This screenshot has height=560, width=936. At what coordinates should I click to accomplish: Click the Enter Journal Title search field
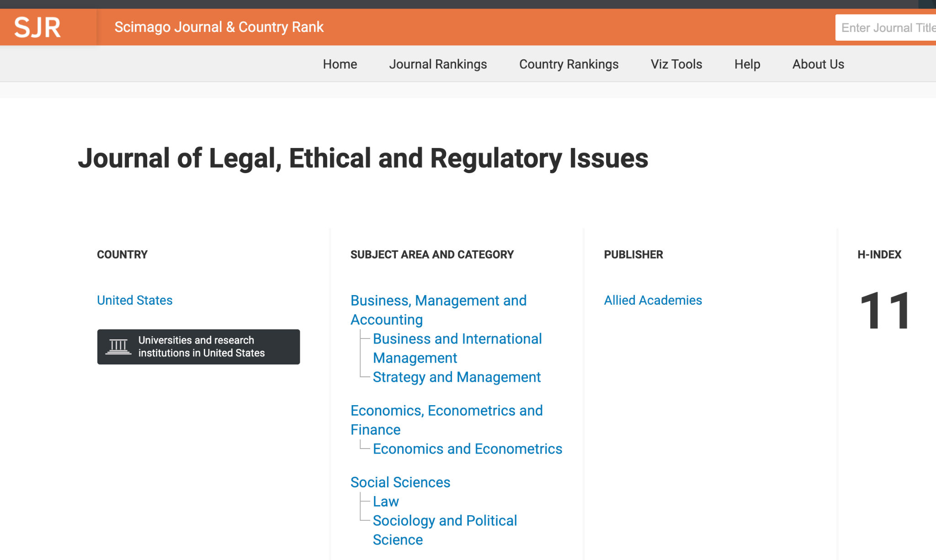(x=887, y=27)
